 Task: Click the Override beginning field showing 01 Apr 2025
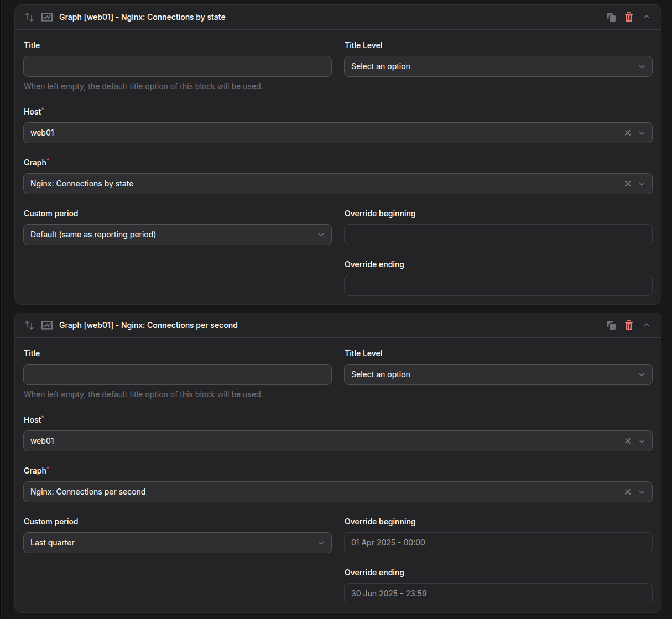click(498, 543)
